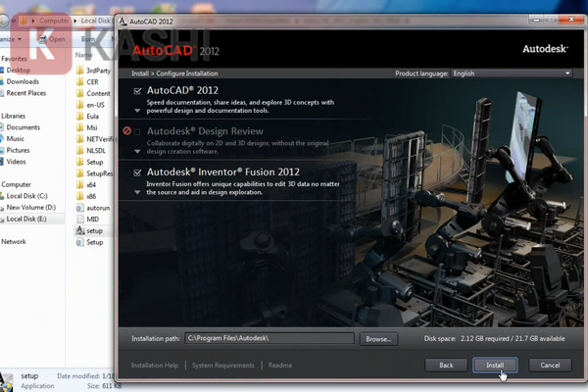This screenshot has width=588, height=392.
Task: Toggle the Autodesk Design Review checkbox
Action: pos(137,131)
